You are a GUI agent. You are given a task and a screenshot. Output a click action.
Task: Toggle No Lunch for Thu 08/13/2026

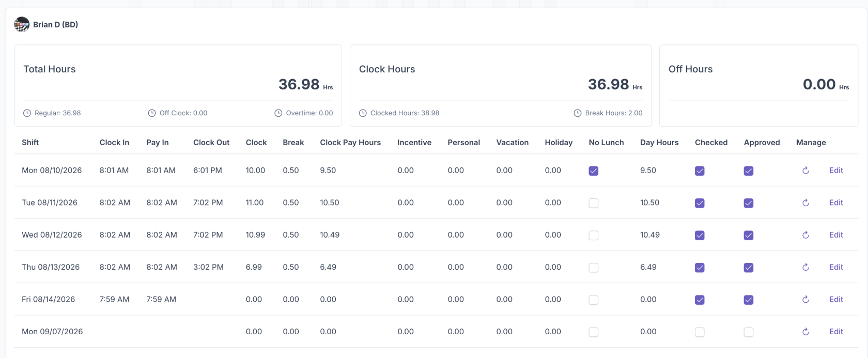point(594,268)
